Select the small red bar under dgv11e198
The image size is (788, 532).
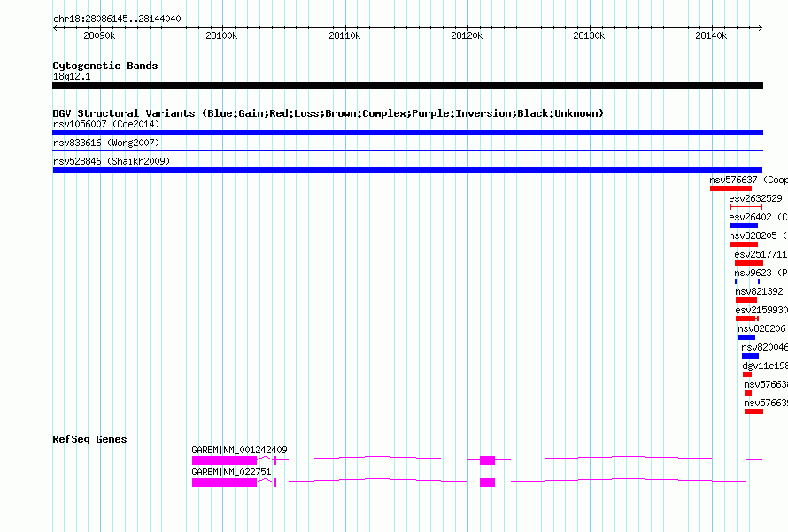point(747,374)
